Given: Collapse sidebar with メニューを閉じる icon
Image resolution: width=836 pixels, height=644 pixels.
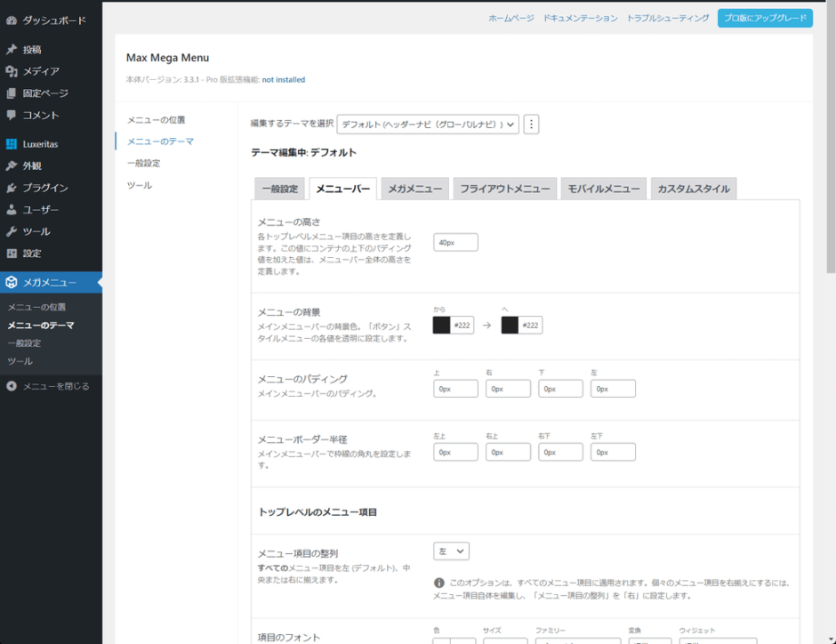Looking at the screenshot, I should [12, 386].
